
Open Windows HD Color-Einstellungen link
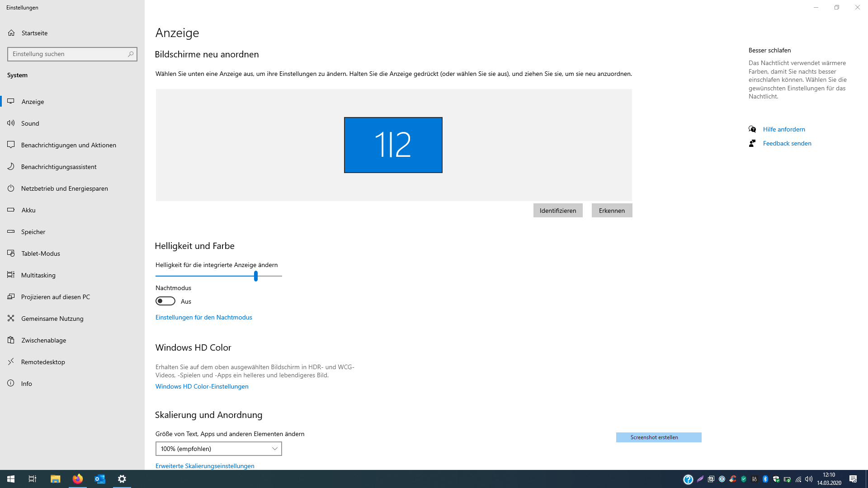tap(202, 386)
